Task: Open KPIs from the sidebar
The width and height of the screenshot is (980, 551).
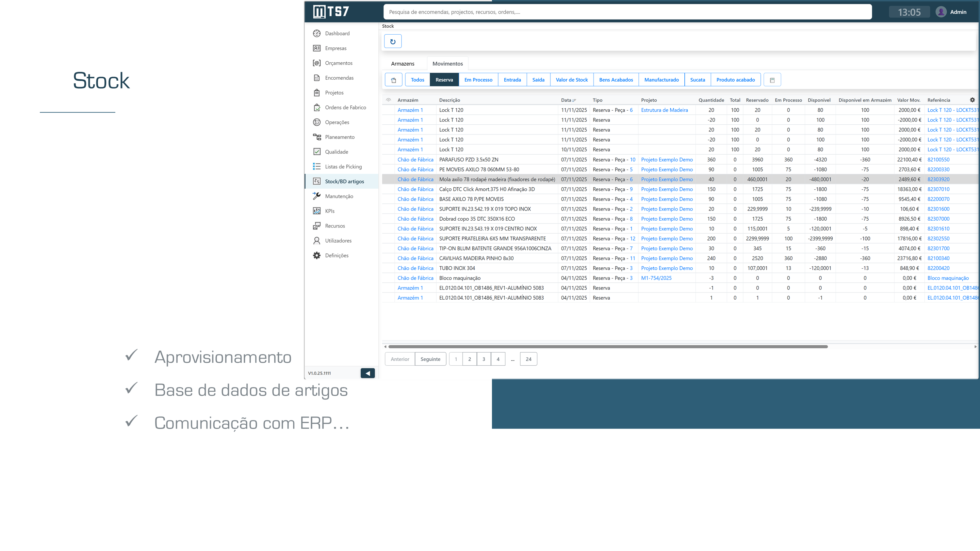Action: click(330, 211)
